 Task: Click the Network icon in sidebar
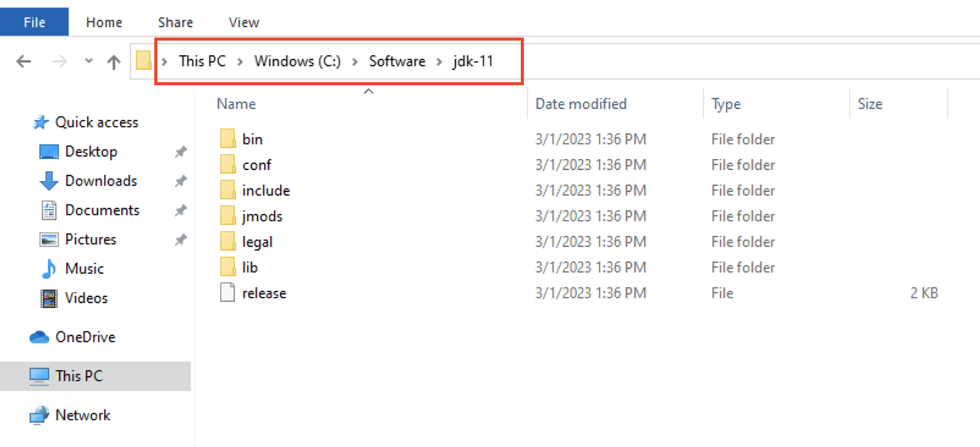tap(39, 415)
